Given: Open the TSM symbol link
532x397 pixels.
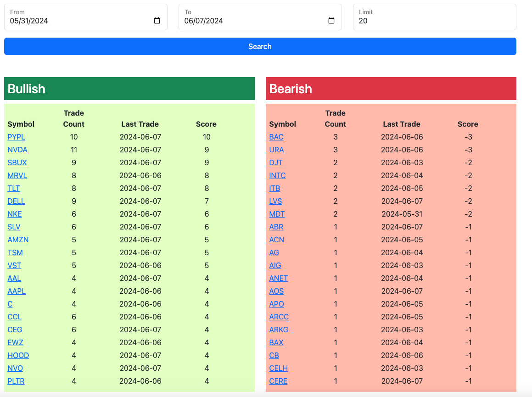Looking at the screenshot, I should point(15,253).
